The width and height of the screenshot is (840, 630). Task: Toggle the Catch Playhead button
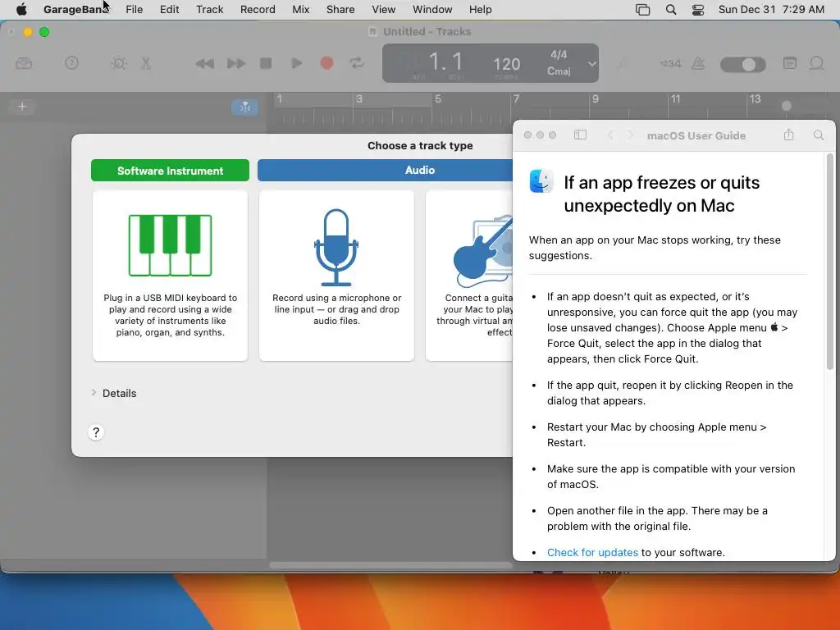click(244, 107)
